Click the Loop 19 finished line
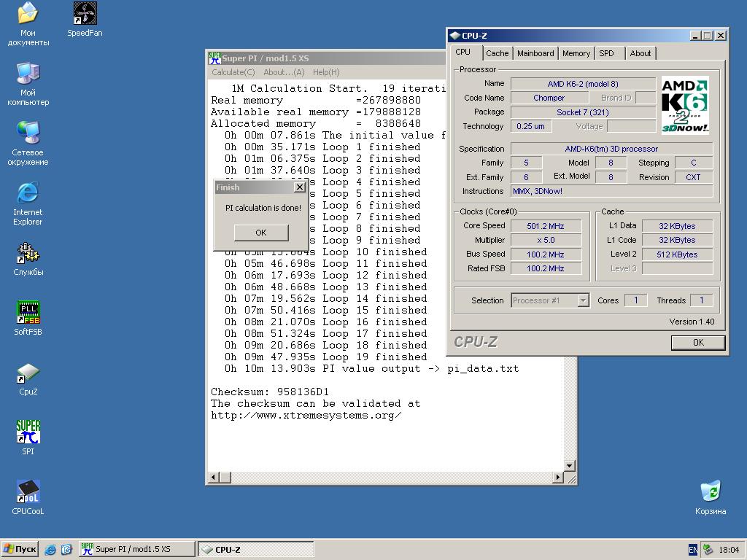Screen dimensions: 747x560 [326, 357]
